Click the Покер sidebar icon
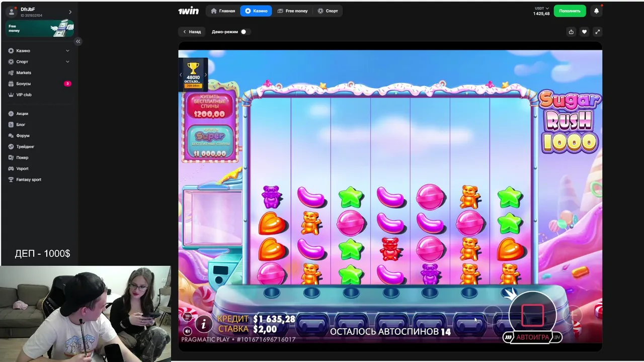This screenshot has width=644, height=362. coord(11,158)
